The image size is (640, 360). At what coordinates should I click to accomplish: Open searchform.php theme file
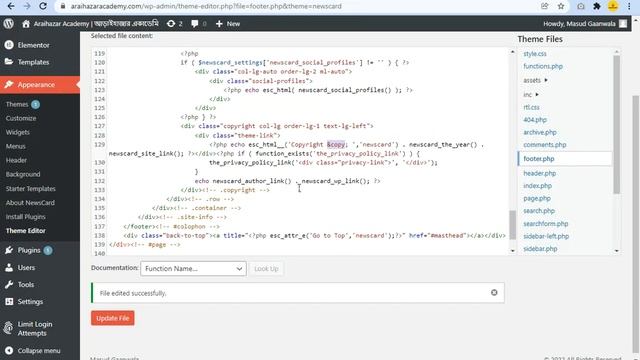pyautogui.click(x=546, y=224)
